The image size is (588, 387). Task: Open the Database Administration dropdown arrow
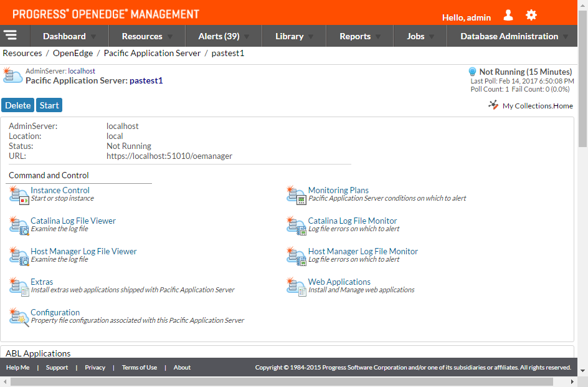pos(566,37)
